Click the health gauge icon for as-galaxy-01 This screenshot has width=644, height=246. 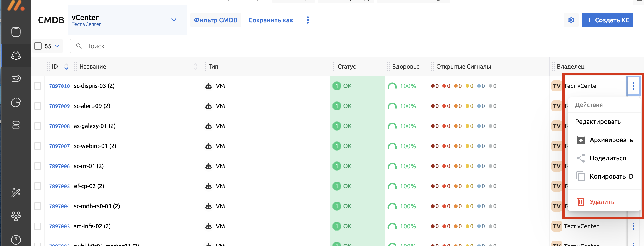[x=392, y=126]
